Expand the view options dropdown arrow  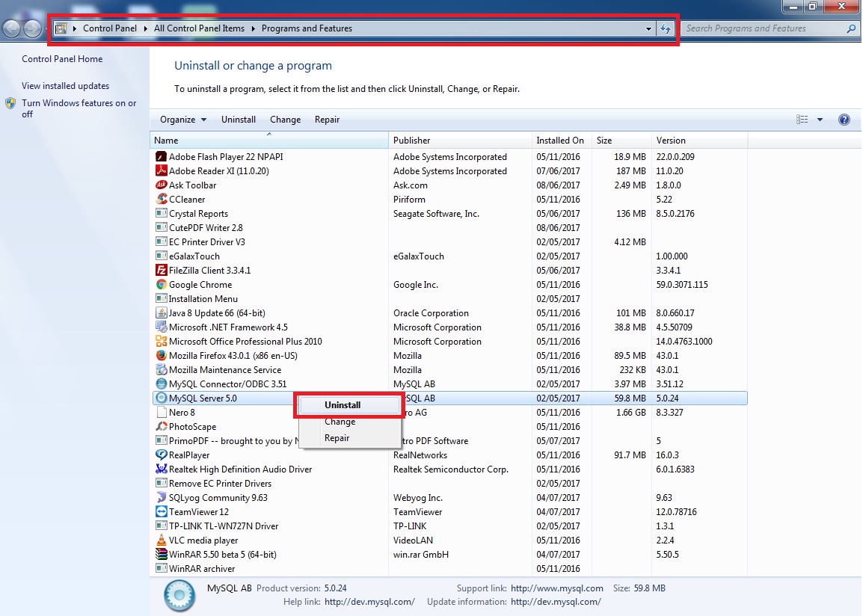point(820,120)
